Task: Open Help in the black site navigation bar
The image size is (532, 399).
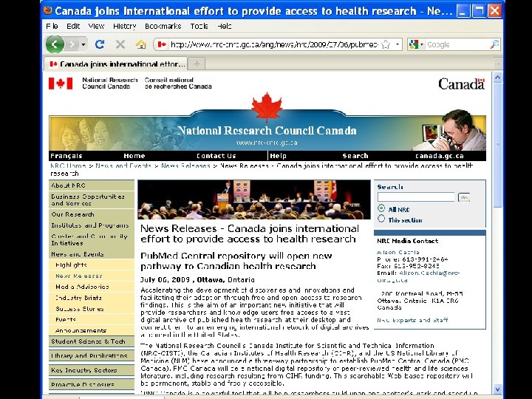Action: [279, 156]
